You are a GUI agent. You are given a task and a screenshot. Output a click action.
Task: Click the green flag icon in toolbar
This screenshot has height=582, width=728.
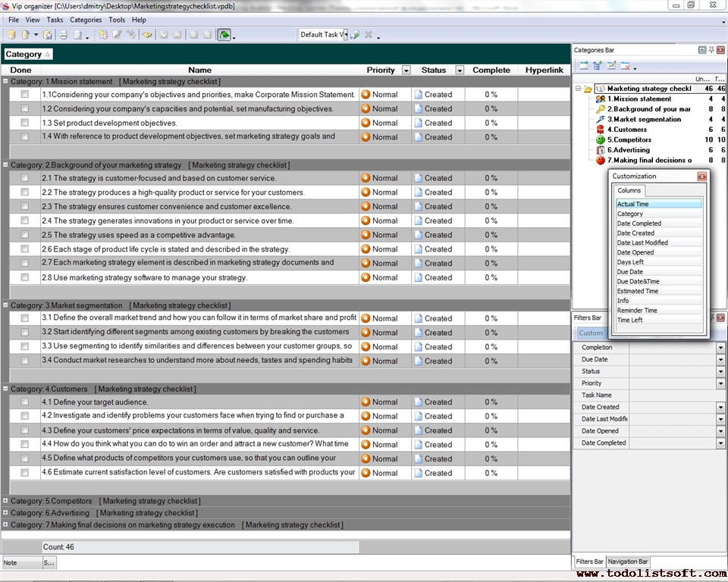point(224,35)
